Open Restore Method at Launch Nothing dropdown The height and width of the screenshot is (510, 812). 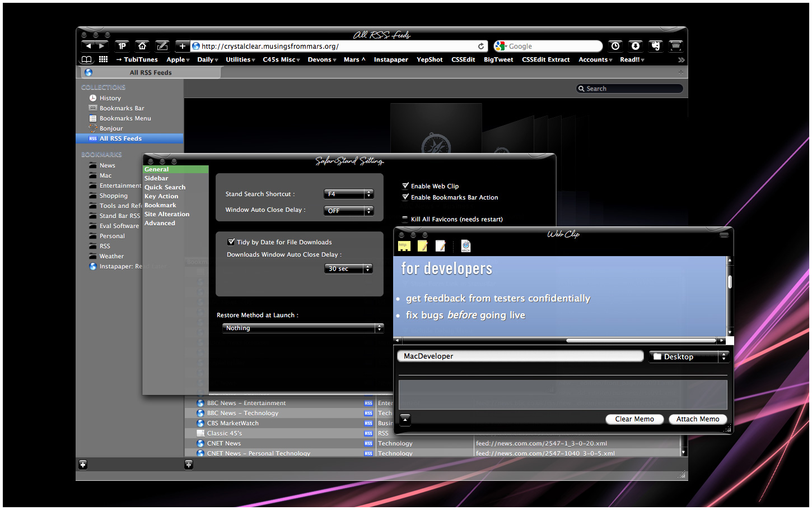tap(303, 328)
